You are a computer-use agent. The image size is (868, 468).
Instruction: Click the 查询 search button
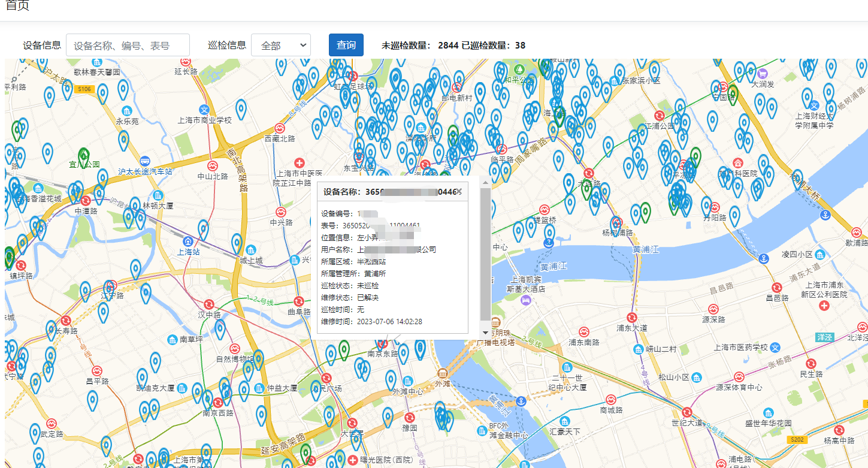(x=346, y=45)
